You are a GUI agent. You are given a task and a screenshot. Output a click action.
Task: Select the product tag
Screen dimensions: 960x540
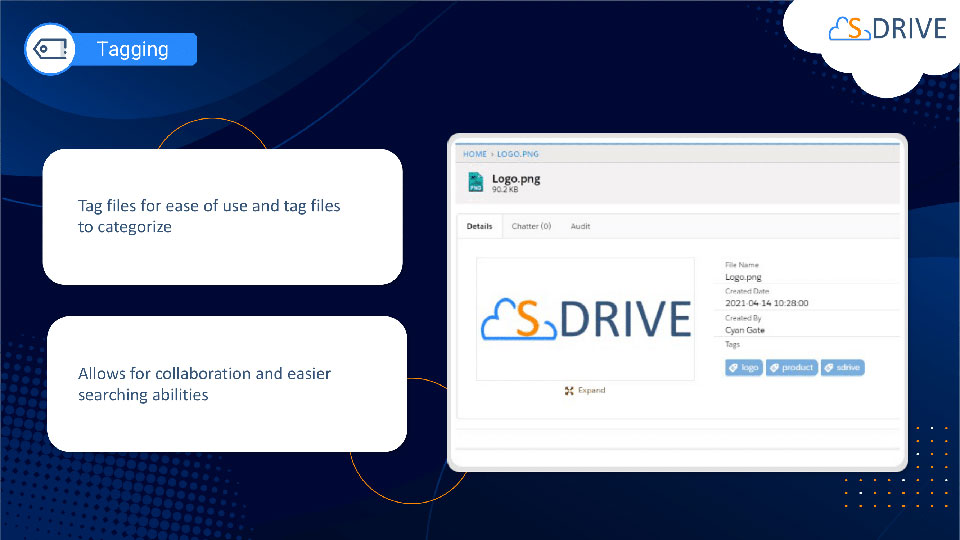792,367
